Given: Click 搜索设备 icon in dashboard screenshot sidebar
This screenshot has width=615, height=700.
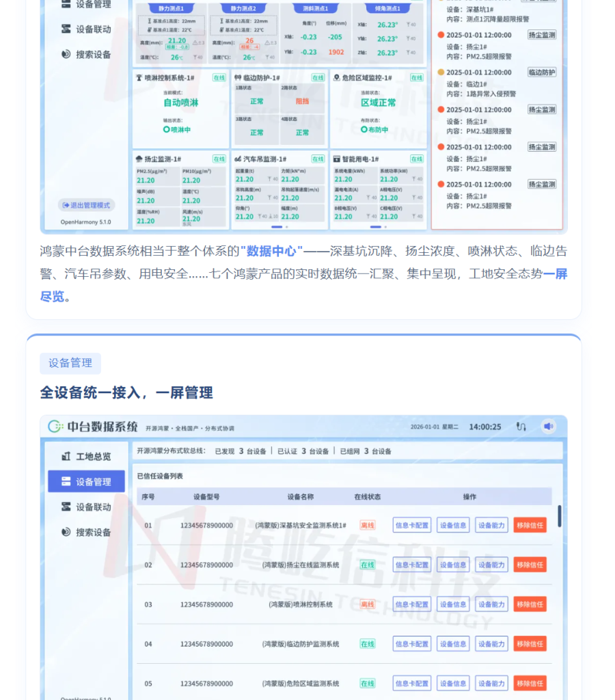Looking at the screenshot, I should click(x=66, y=55).
